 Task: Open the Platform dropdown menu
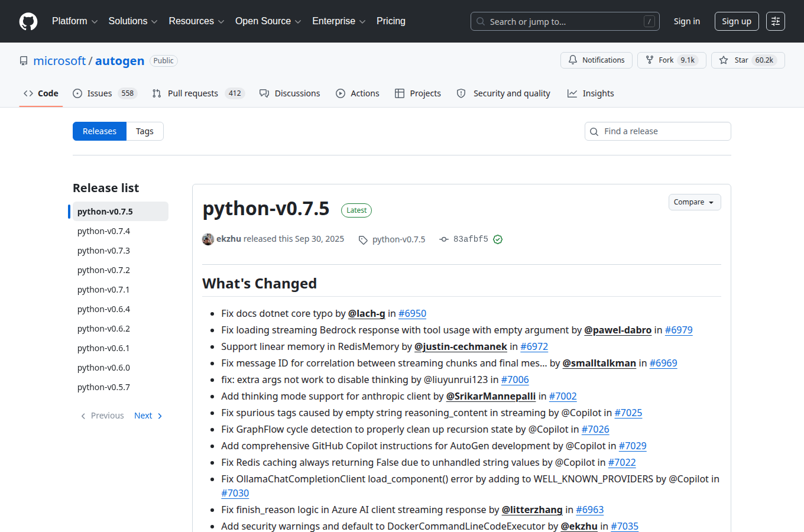point(75,21)
